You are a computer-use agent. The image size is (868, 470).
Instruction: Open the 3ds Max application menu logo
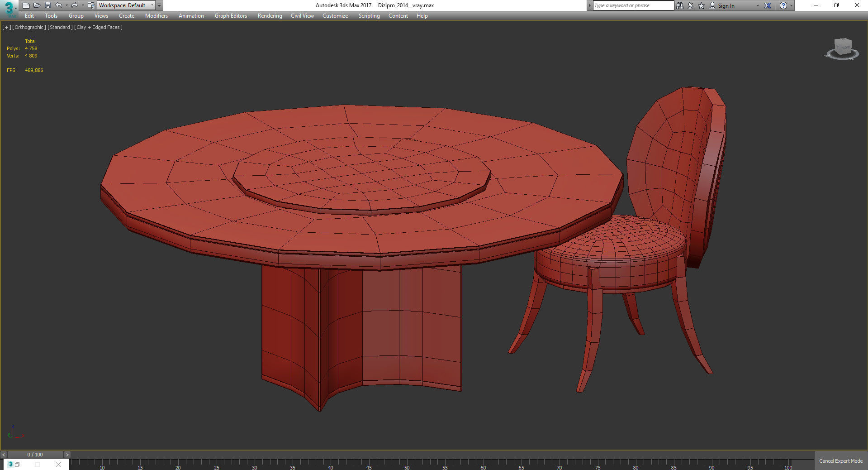pos(9,8)
